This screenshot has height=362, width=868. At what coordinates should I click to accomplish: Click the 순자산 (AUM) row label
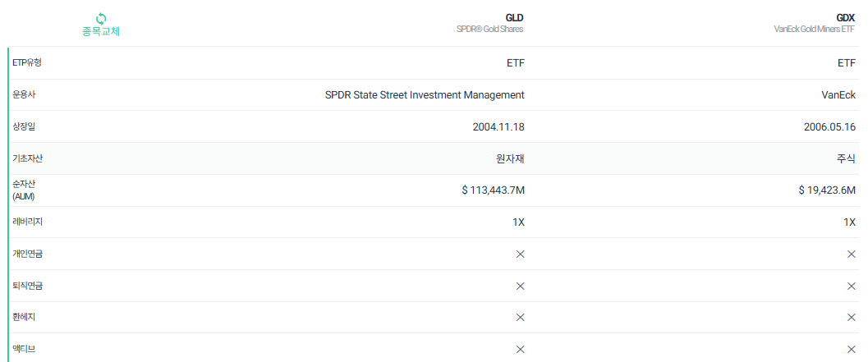point(23,190)
